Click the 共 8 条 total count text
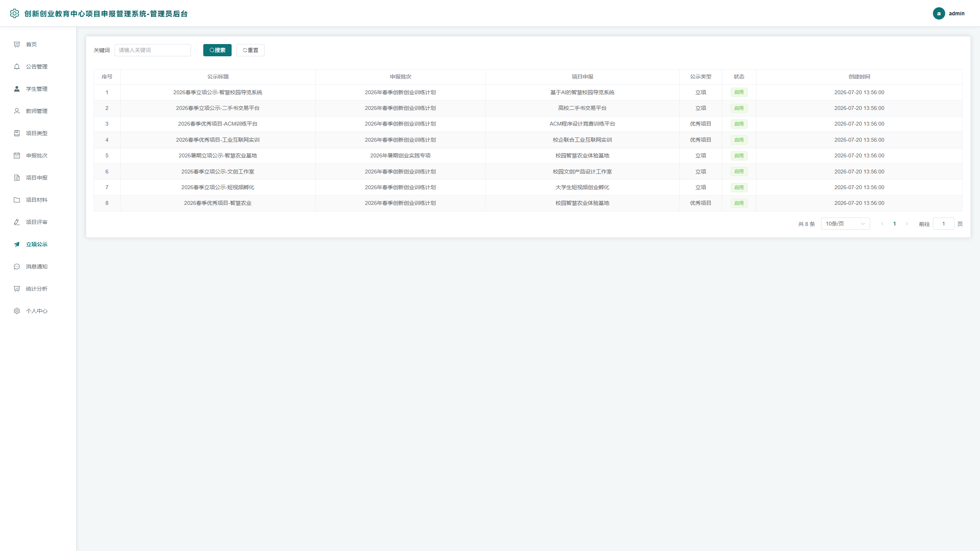Screen dimensions: 980x551 [x=807, y=224]
